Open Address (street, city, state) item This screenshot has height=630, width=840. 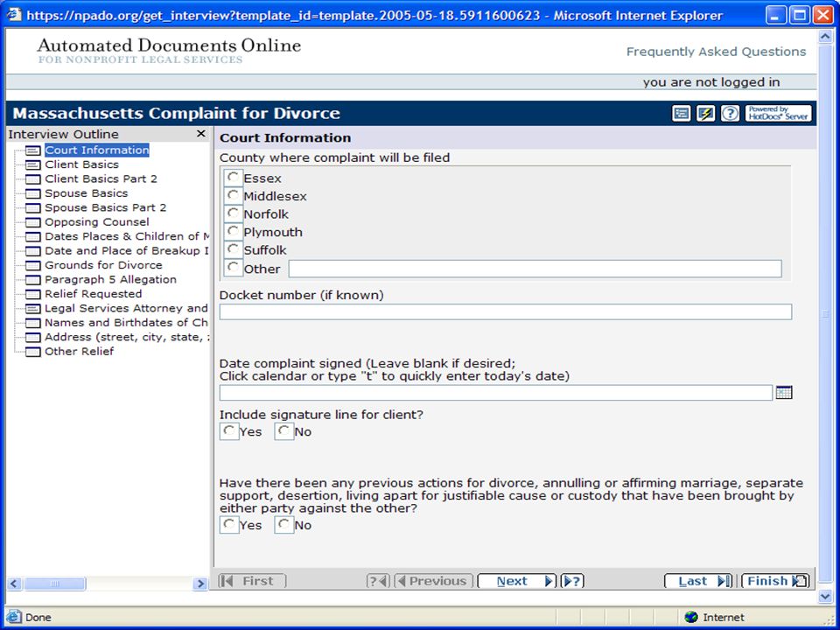(128, 338)
